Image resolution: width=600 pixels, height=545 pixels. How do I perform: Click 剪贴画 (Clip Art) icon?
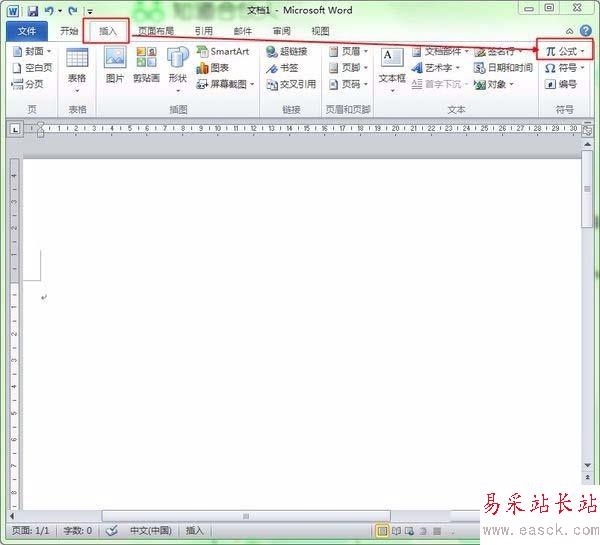point(146,65)
